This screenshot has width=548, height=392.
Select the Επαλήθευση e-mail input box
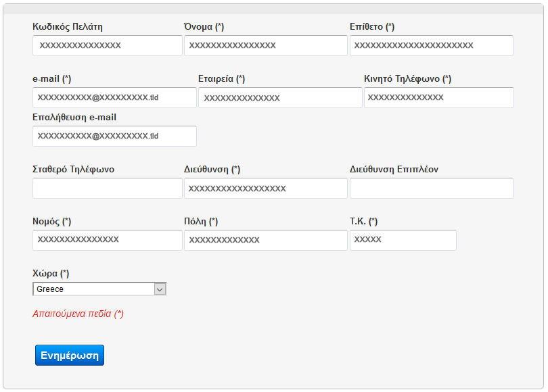(x=114, y=137)
